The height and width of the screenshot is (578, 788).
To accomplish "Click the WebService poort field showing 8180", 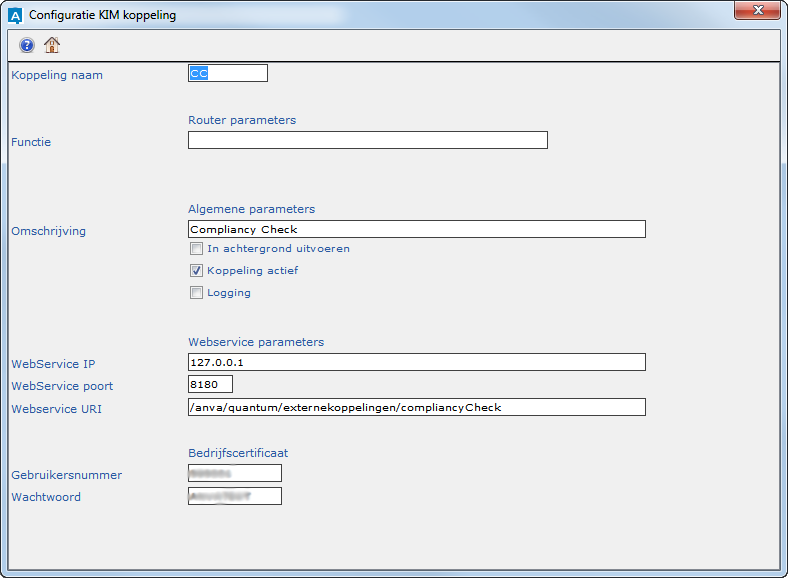I will (x=210, y=385).
